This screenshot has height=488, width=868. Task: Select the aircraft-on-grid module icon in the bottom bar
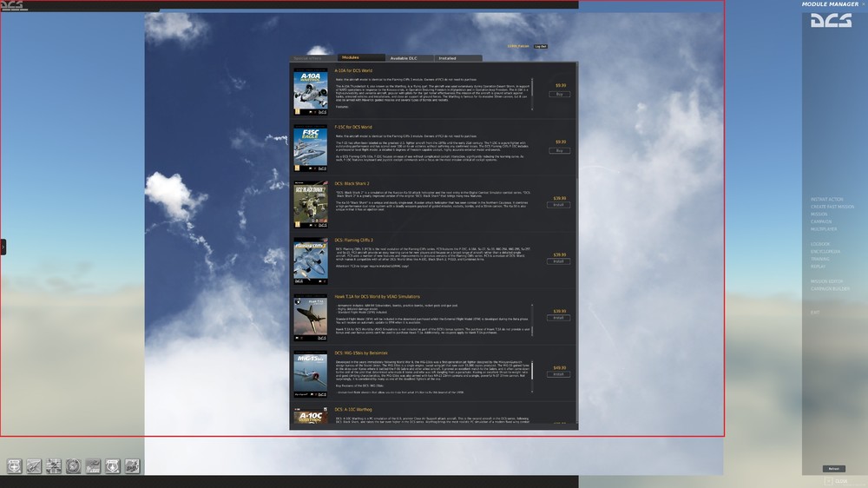coord(54,466)
